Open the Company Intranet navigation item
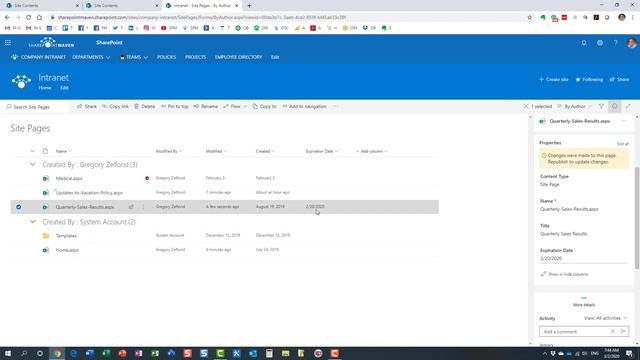Viewport: 640px width, 360px height. point(39,57)
